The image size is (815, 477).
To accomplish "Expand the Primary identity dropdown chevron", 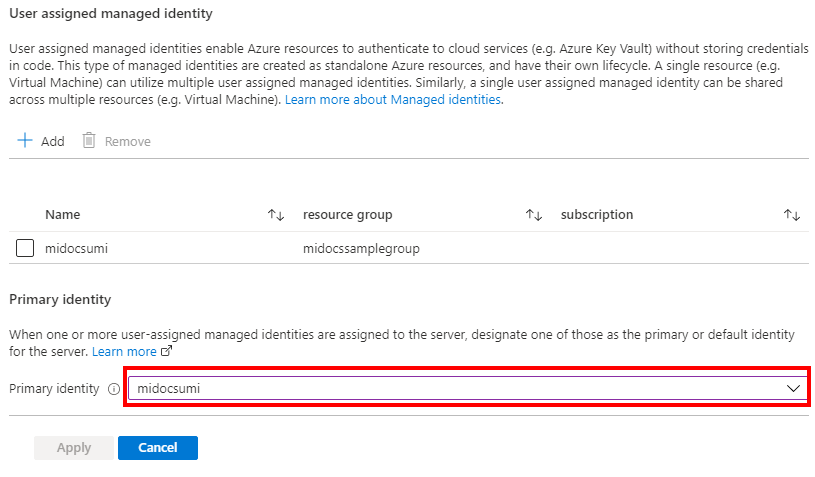I will coord(794,388).
